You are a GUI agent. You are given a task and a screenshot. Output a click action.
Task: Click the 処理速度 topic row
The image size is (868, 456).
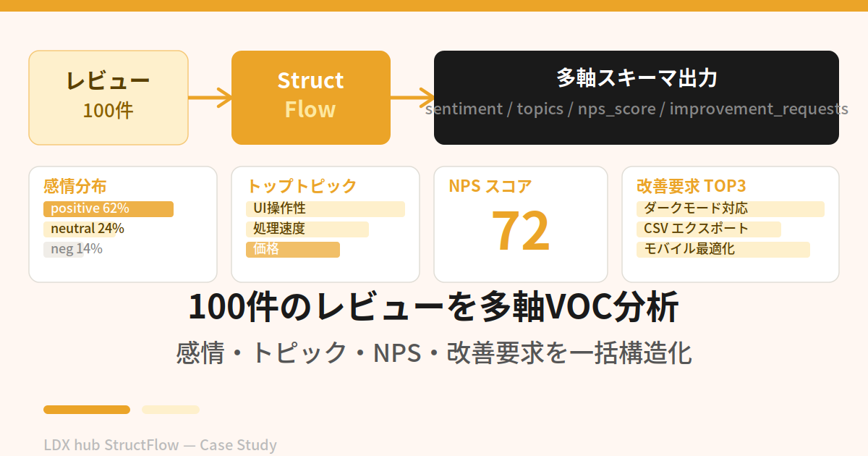click(x=307, y=229)
